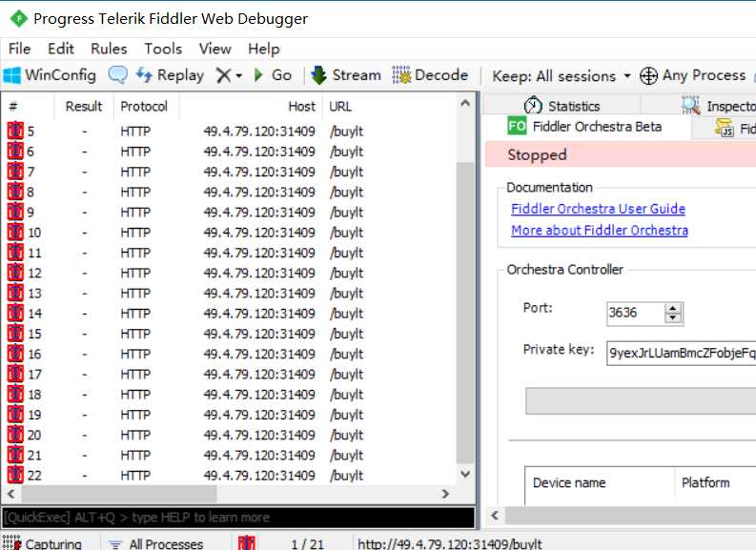This screenshot has width=756, height=550.
Task: Select session 15 row icon
Action: coord(15,334)
